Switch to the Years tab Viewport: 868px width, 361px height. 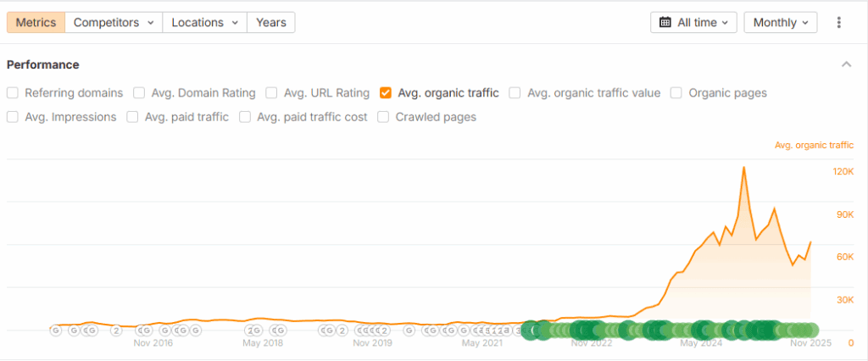click(x=271, y=22)
